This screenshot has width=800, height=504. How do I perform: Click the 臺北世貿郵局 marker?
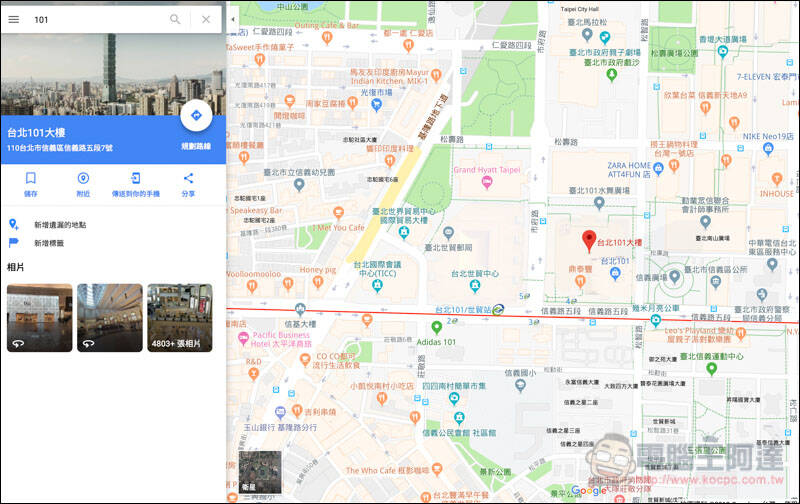(448, 233)
